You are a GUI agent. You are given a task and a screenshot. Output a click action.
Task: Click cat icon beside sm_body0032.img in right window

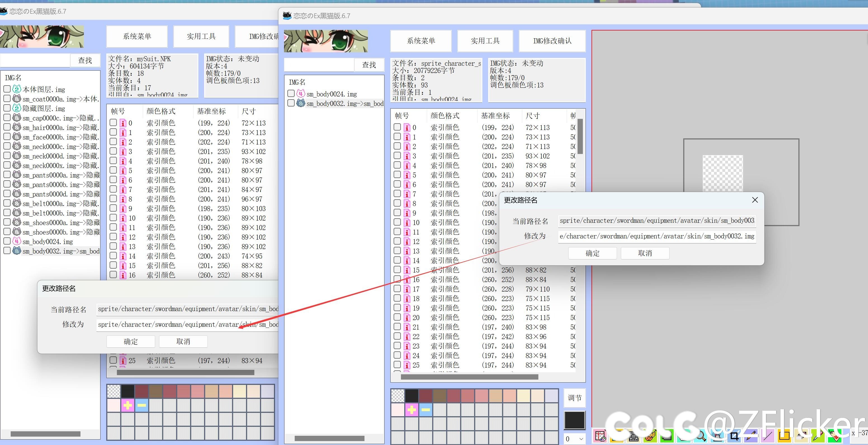(x=301, y=103)
